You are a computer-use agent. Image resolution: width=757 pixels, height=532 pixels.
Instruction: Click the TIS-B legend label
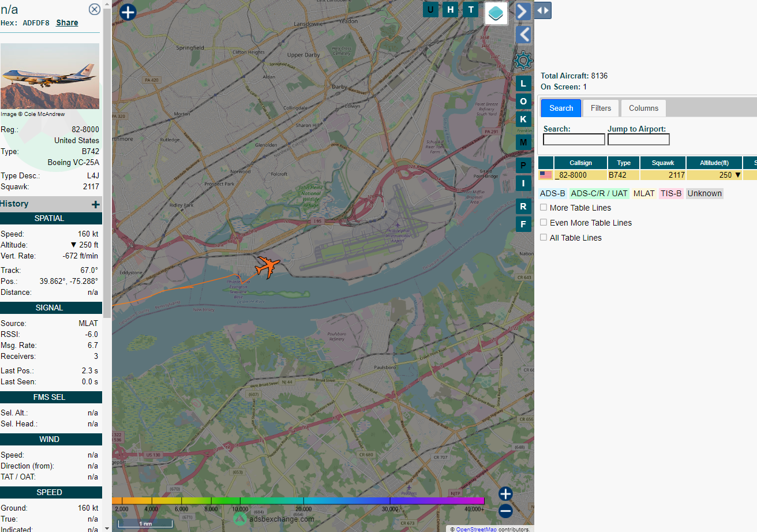click(671, 193)
